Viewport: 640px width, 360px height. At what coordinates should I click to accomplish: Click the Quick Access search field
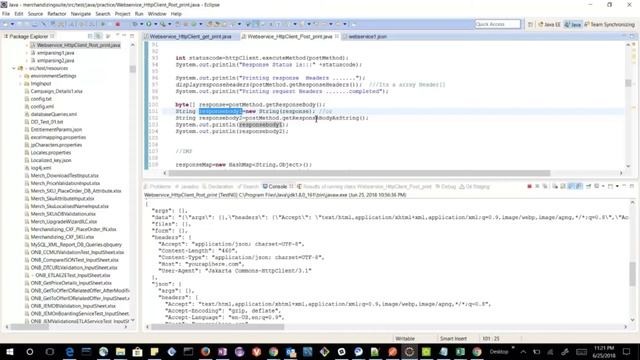[498, 24]
